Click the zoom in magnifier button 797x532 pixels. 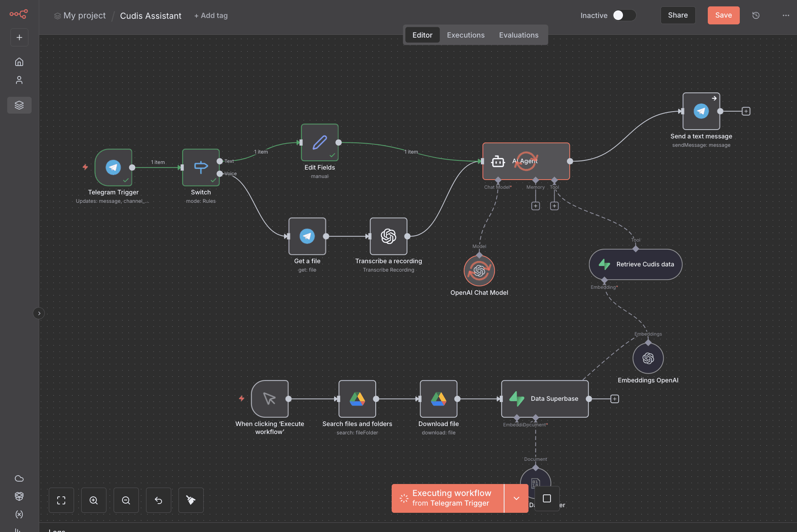94,500
